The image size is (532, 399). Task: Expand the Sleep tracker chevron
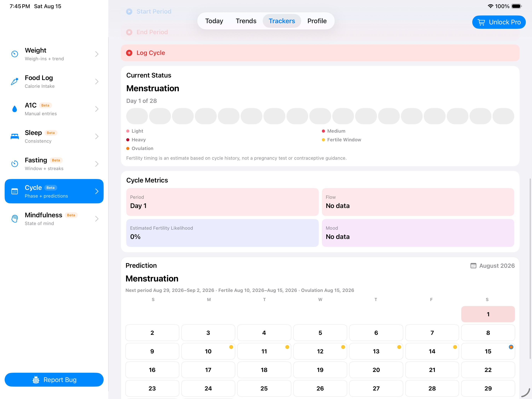coord(97,136)
